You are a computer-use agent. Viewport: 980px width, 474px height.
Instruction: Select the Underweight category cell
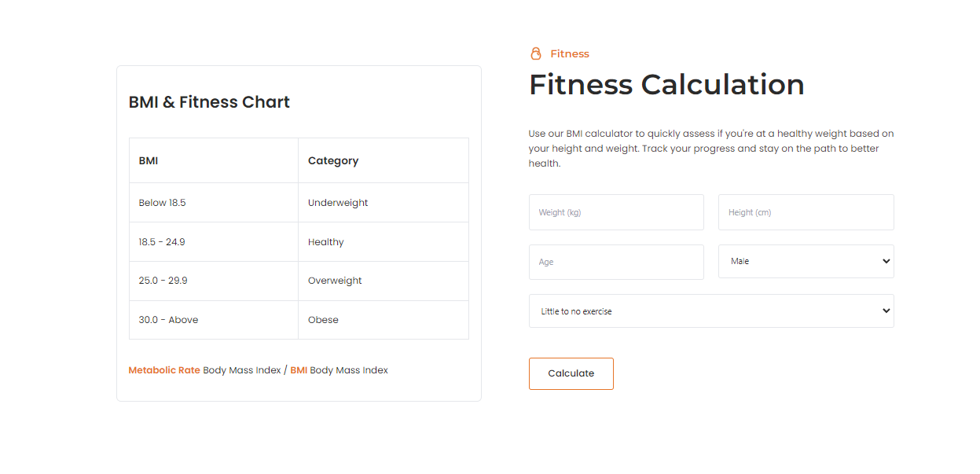[x=338, y=203]
